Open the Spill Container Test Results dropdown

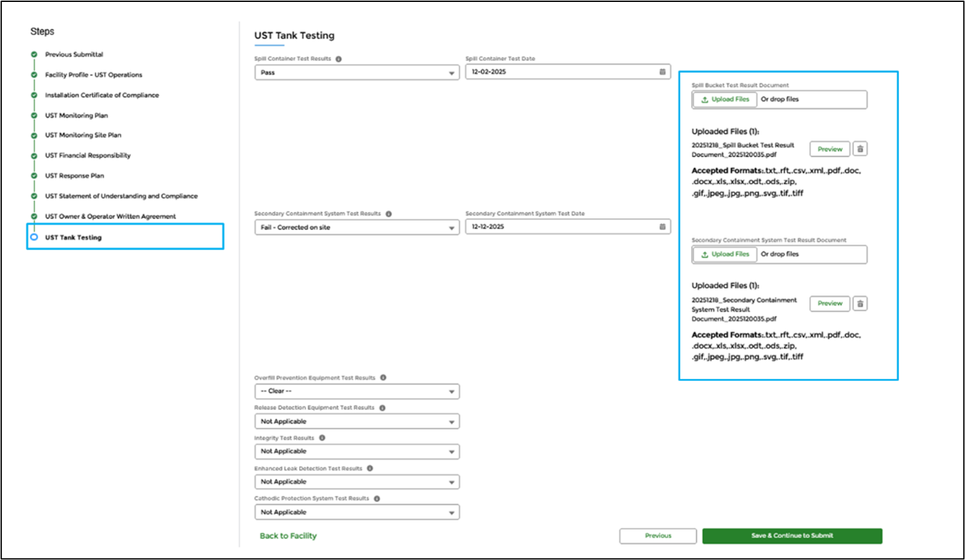click(356, 73)
